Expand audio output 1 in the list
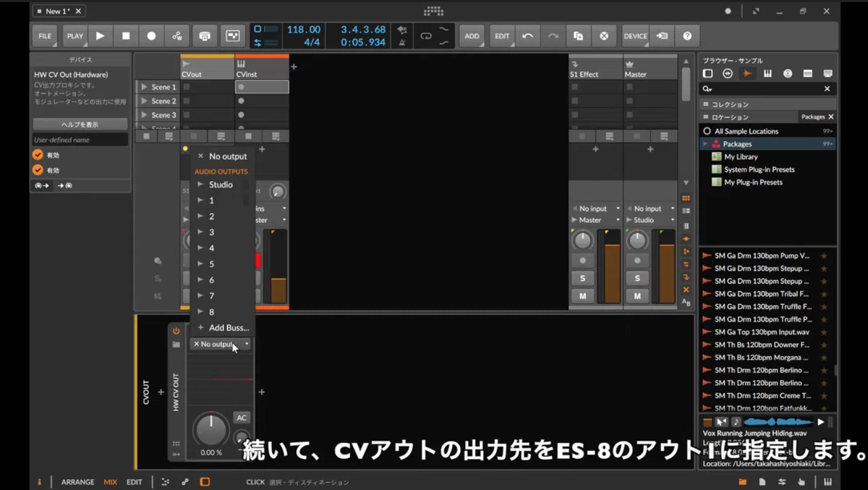The image size is (868, 490). [200, 200]
